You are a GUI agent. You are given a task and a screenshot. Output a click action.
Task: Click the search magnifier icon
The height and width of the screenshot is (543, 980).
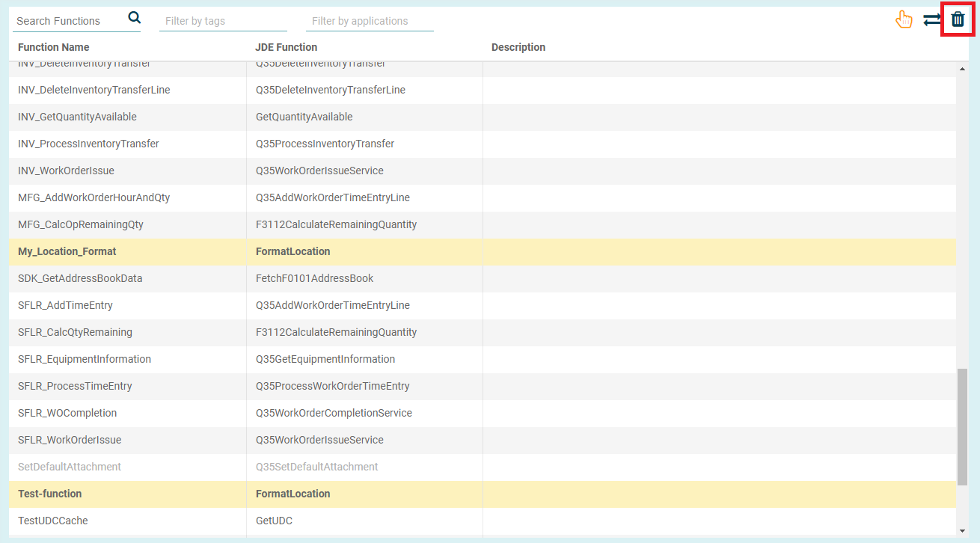coord(134,18)
